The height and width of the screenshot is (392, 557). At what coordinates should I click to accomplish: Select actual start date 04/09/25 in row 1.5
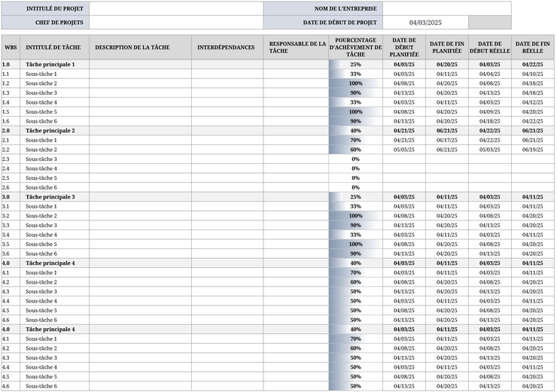coord(490,112)
